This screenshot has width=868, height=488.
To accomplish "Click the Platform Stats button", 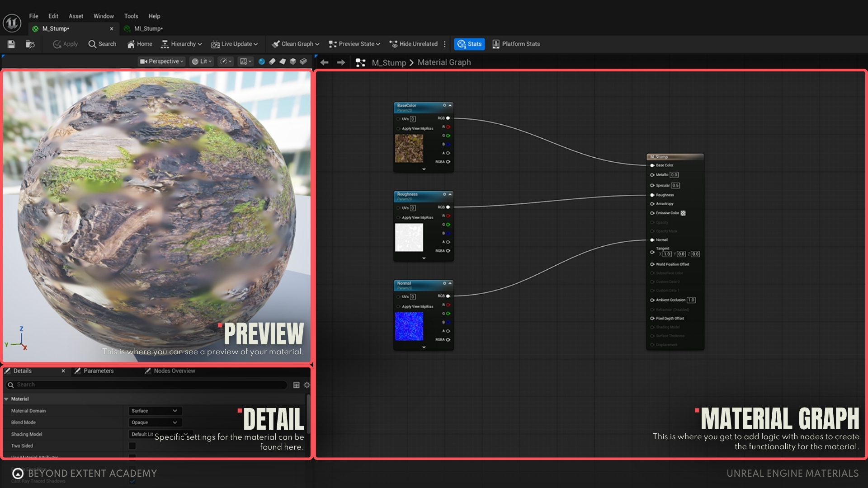I will [516, 44].
